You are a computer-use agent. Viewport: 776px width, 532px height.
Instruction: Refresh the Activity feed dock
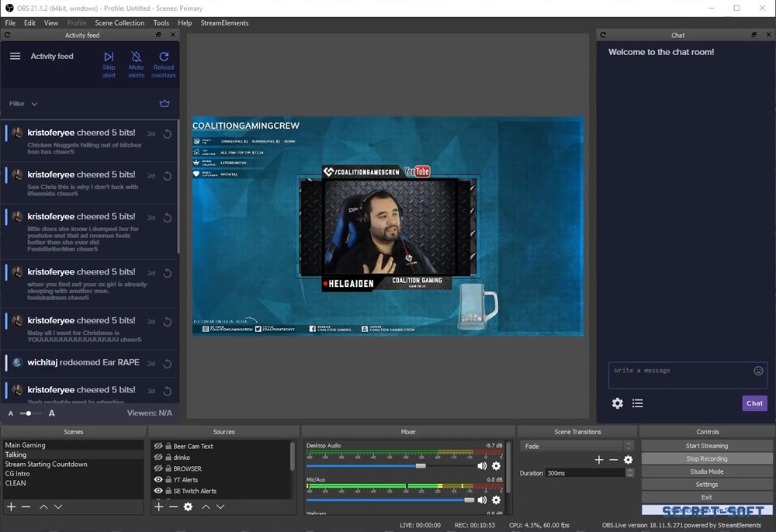coord(8,35)
